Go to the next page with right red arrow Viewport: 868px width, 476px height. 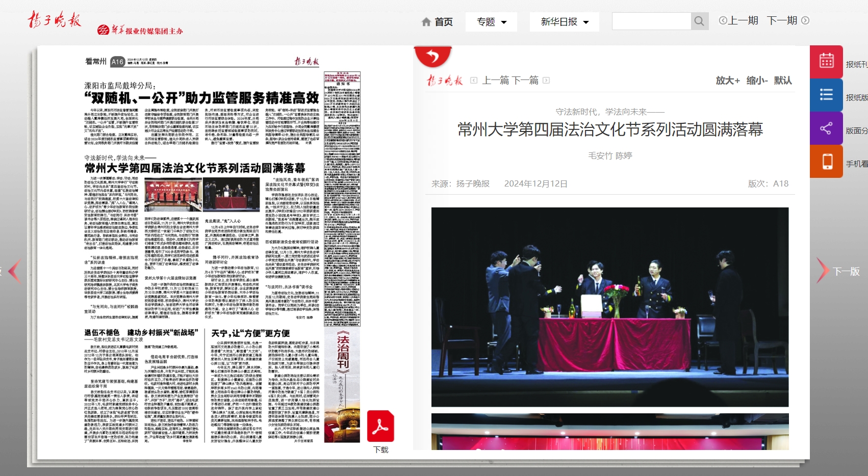(822, 271)
